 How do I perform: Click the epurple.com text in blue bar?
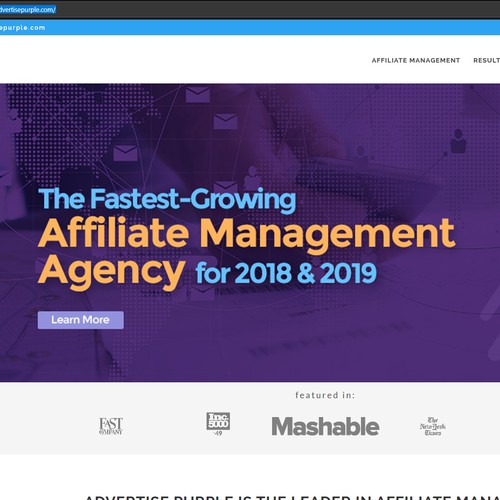coord(22,28)
